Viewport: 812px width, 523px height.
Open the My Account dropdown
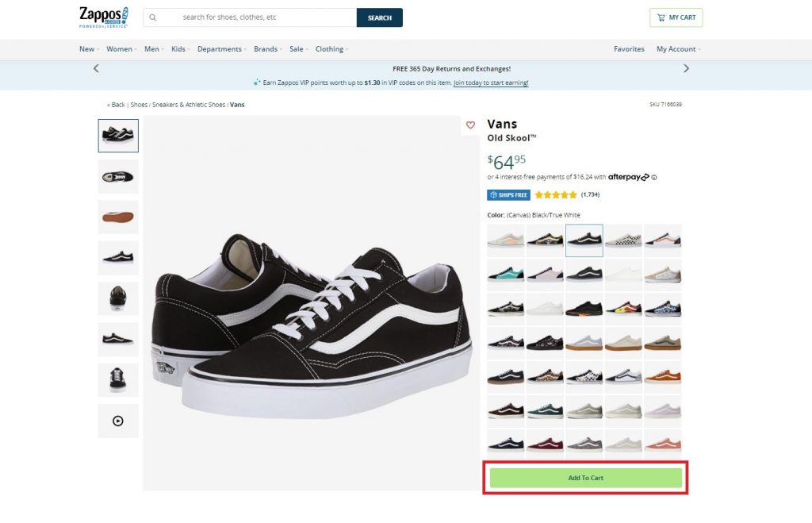[x=678, y=49]
